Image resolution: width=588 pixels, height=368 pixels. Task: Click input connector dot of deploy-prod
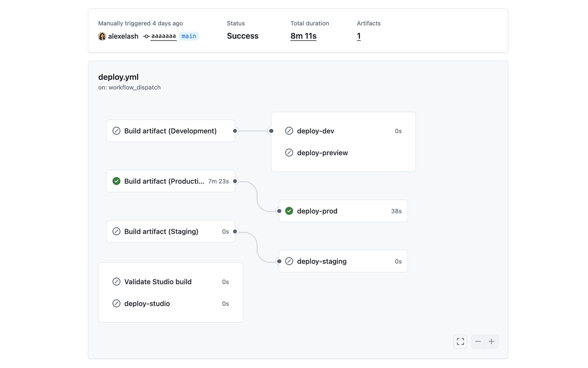(279, 211)
